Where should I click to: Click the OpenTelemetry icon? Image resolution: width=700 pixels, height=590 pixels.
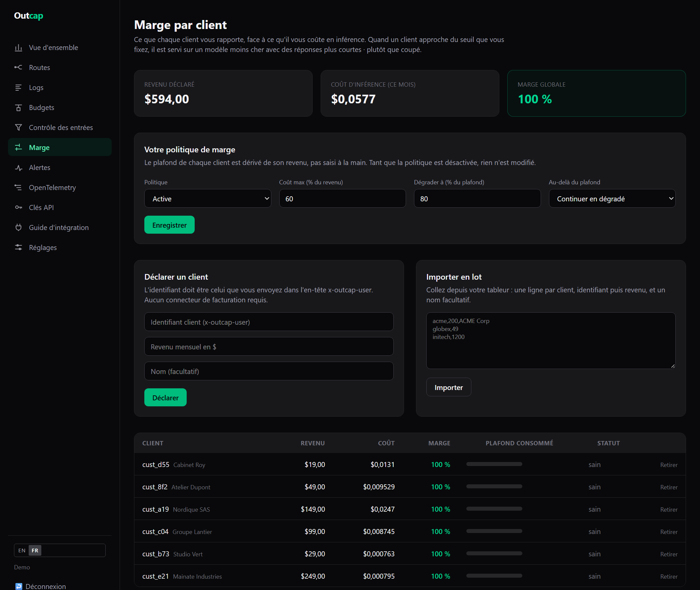click(18, 188)
